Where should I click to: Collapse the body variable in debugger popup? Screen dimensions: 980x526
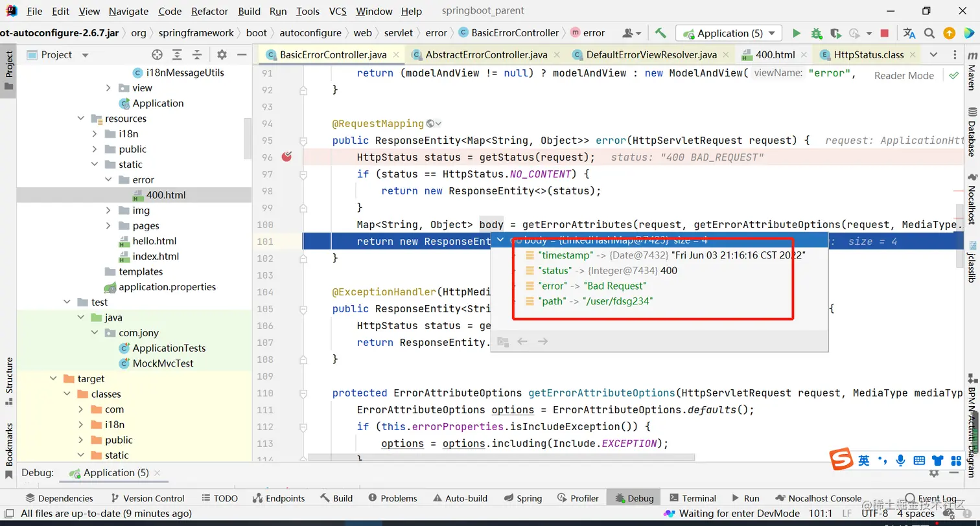pyautogui.click(x=500, y=240)
